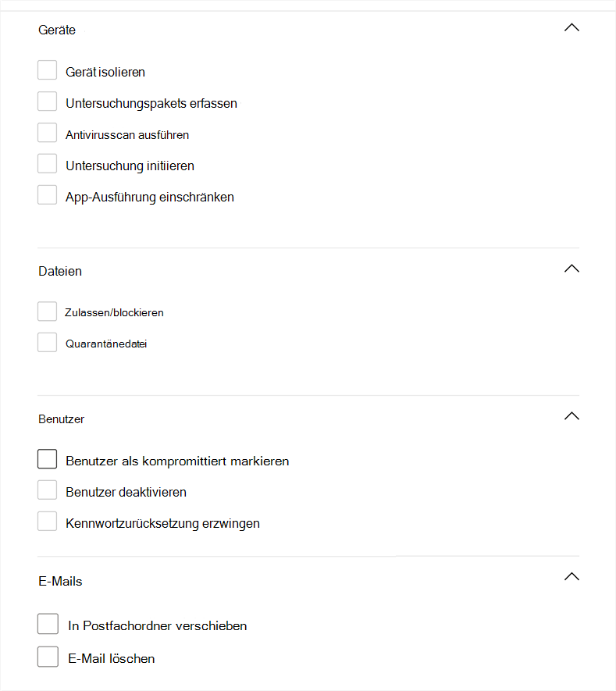Check the 'Gerät isolieren' checkbox

48,70
